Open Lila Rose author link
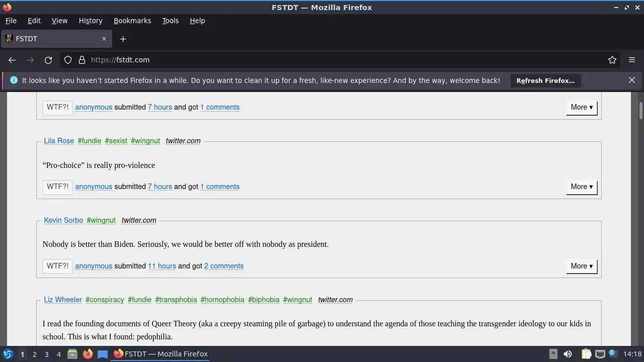Image resolution: width=644 pixels, height=362 pixels. point(59,141)
